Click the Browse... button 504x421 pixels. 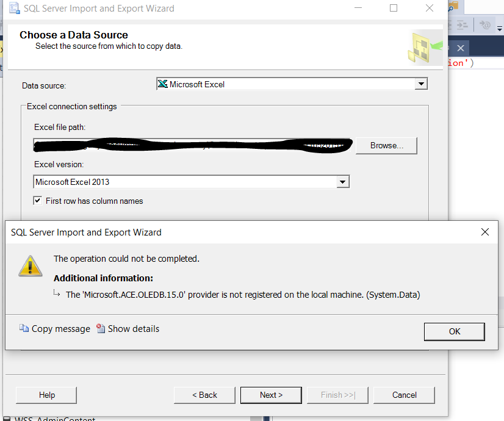[386, 146]
